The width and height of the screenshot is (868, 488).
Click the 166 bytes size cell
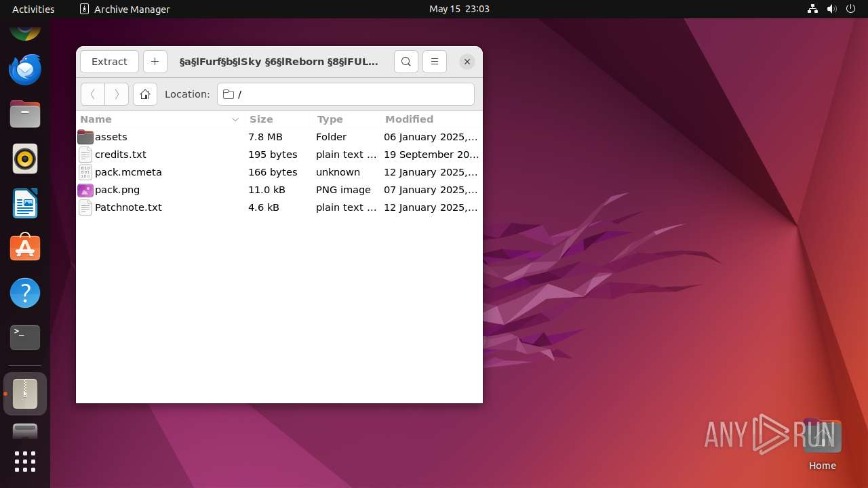coord(273,172)
